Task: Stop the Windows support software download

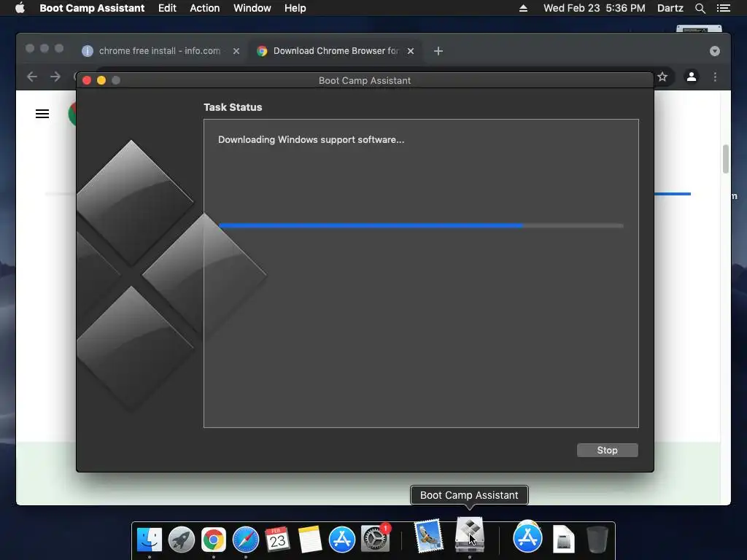Action: [x=607, y=450]
